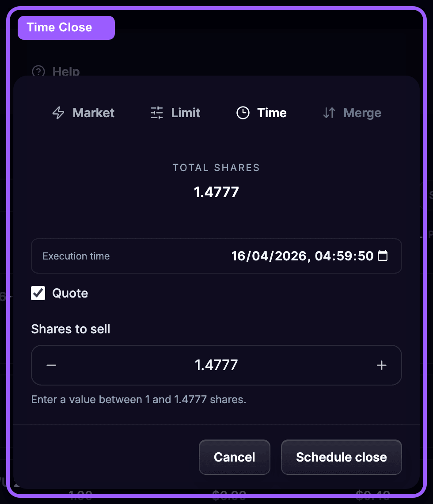Click the Merge arrows icon

point(329,113)
